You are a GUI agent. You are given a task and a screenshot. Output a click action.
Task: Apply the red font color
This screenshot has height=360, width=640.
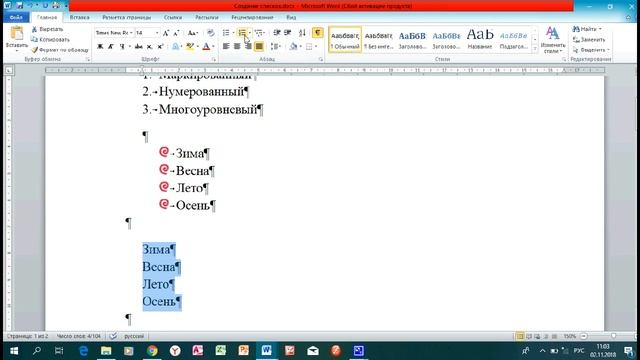coord(206,47)
